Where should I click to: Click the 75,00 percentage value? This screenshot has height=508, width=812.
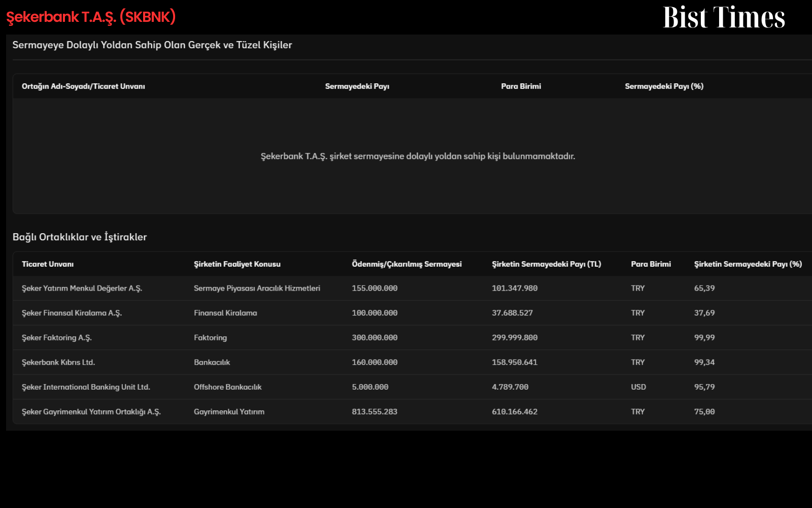[704, 412]
